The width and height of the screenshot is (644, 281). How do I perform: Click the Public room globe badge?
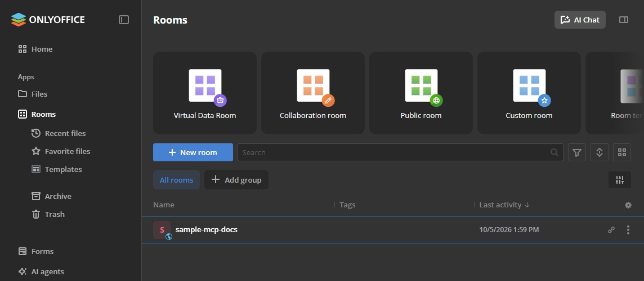pos(436,99)
